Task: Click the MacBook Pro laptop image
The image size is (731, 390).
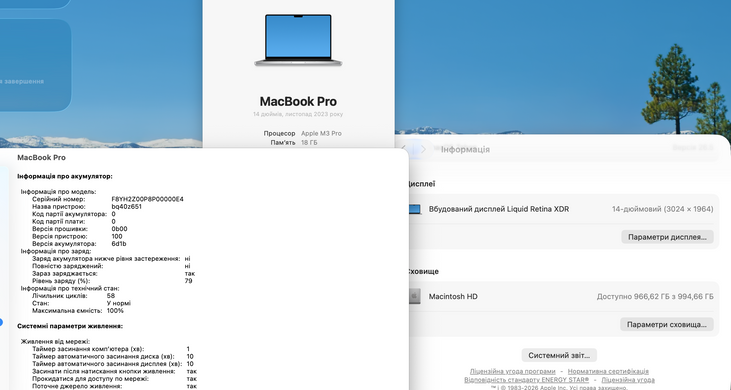Action: [x=298, y=40]
